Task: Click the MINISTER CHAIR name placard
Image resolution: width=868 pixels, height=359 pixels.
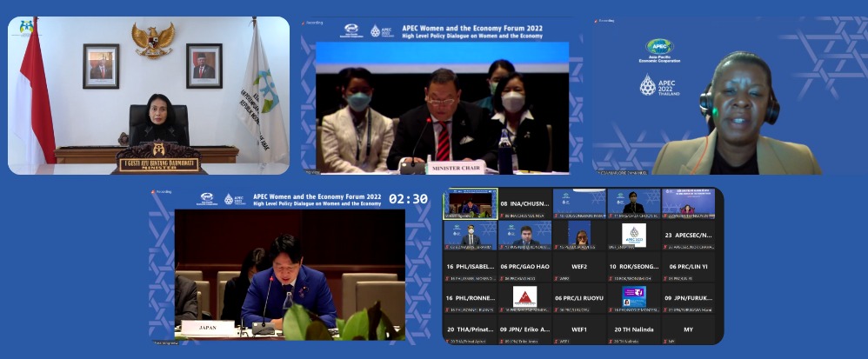Action: click(456, 167)
